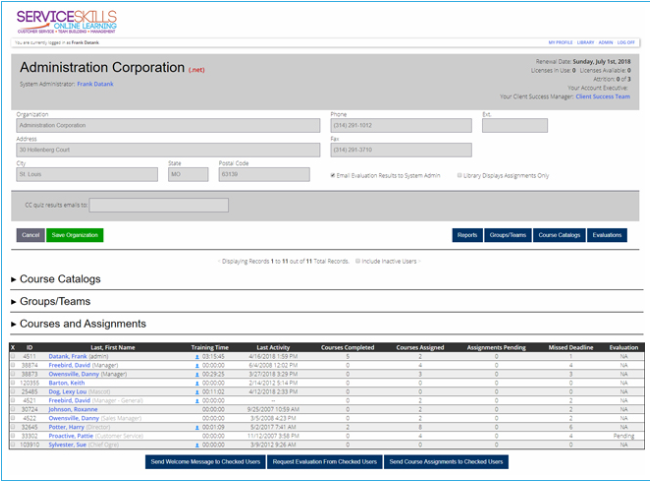Click the State input field
The width and height of the screenshot is (650, 481).
point(188,175)
